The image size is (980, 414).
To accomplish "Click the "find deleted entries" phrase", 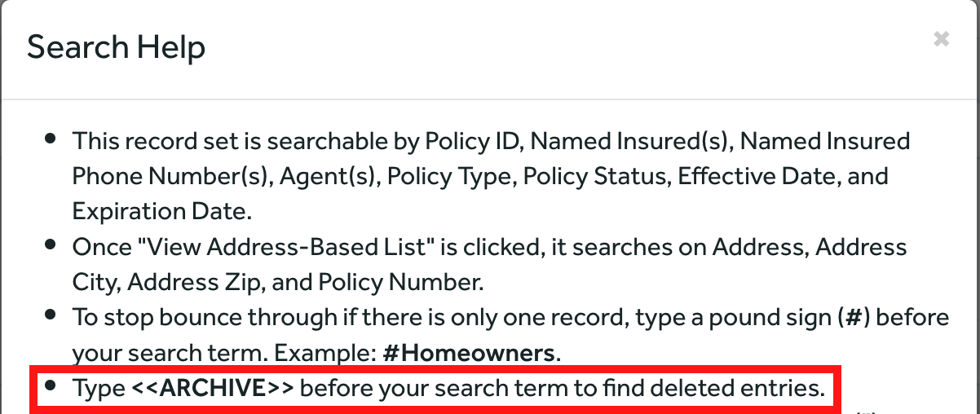I will point(713,388).
